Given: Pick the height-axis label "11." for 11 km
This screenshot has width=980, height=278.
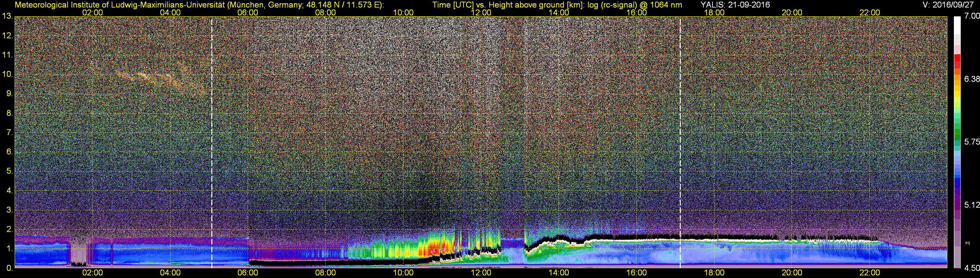Looking at the screenshot, I should click(8, 55).
